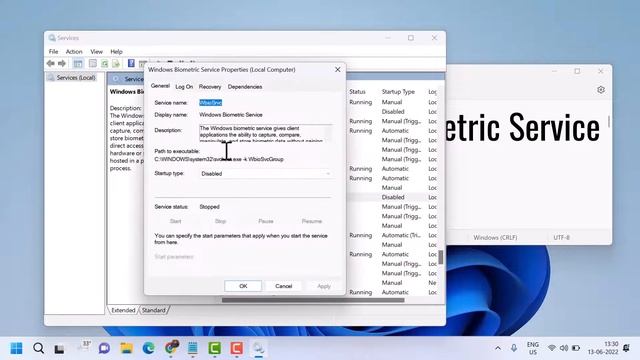Click the Export List toolbar icon
Image resolution: width=640 pixels, height=360 pixels.
(116, 63)
